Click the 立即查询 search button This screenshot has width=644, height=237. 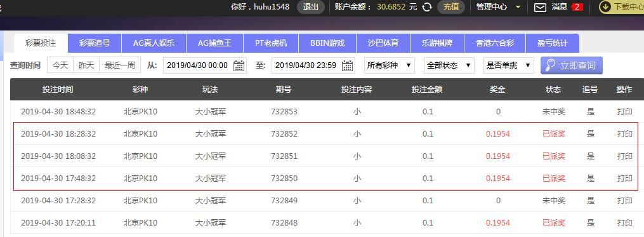click(x=571, y=65)
